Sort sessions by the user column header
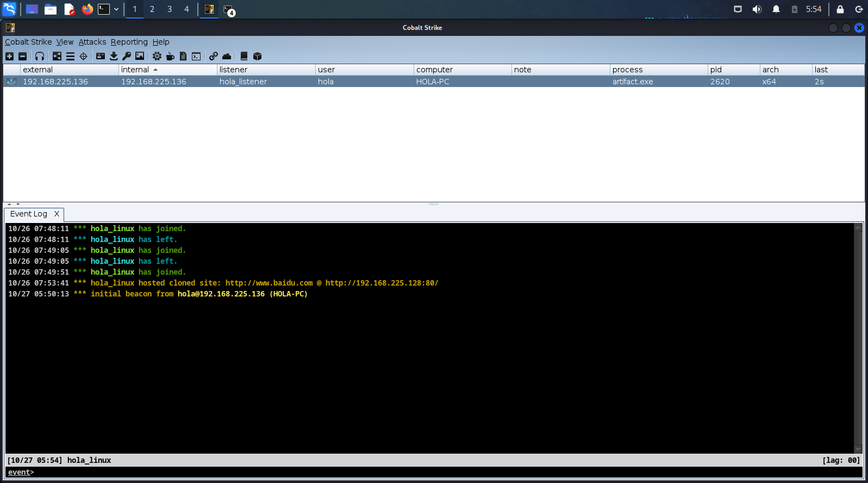 [x=365, y=70]
